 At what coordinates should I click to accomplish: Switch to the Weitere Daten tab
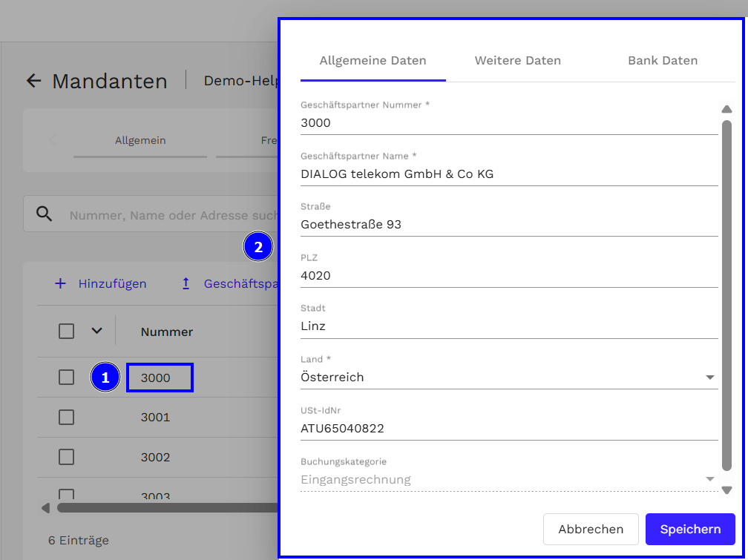tap(517, 61)
